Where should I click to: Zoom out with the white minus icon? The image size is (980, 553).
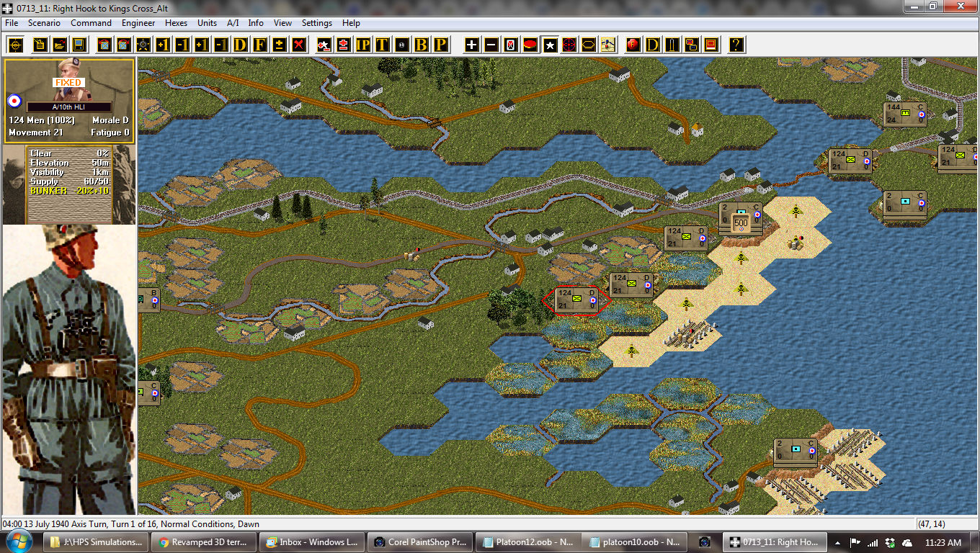coord(491,45)
